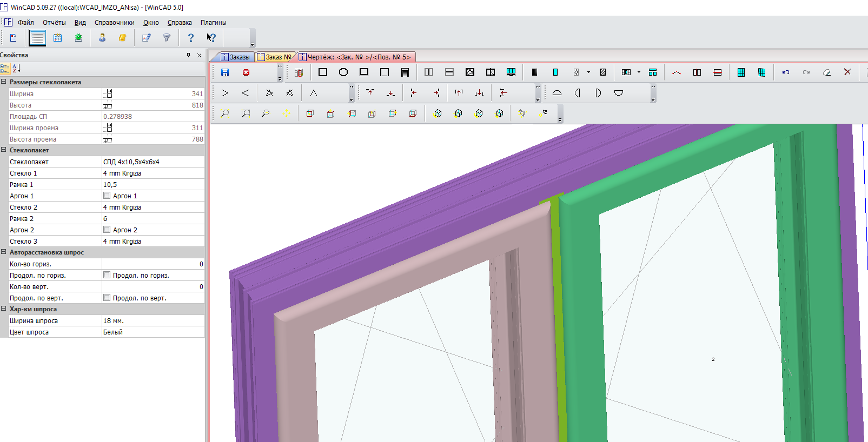Click the cyan glazing fill icon
Image resolution: width=868 pixels, height=442 pixels.
coord(555,72)
